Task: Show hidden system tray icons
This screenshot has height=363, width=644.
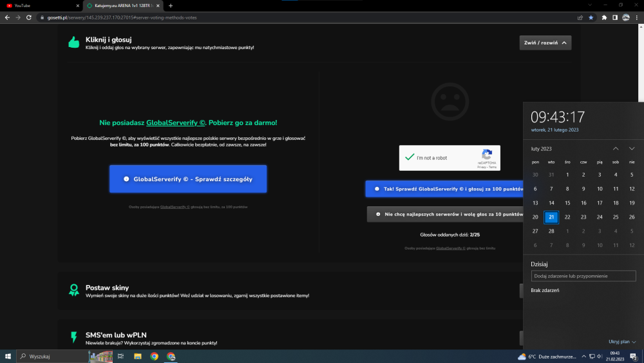Action: click(x=583, y=357)
